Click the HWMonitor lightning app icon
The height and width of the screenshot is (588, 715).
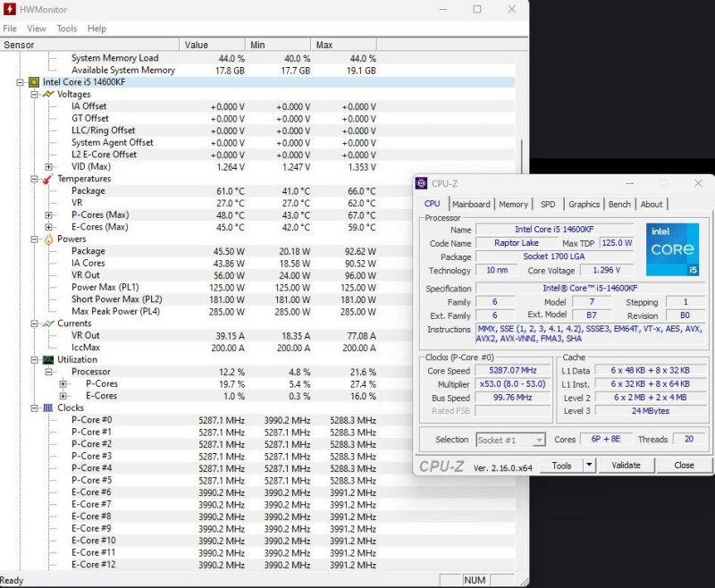pyautogui.click(x=9, y=9)
